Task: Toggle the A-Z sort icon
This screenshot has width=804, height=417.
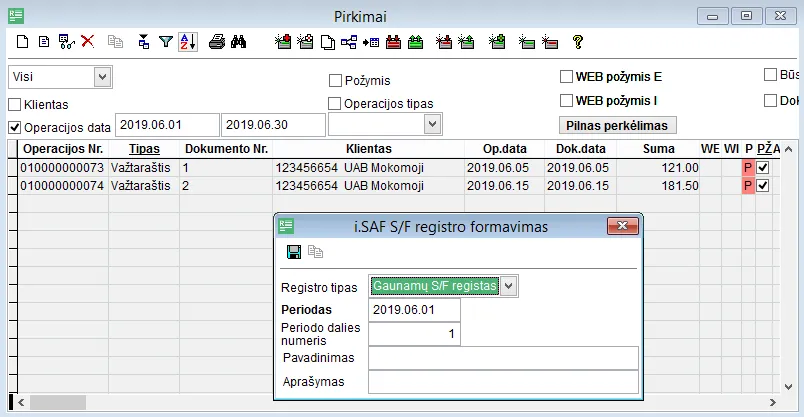Action: (188, 42)
